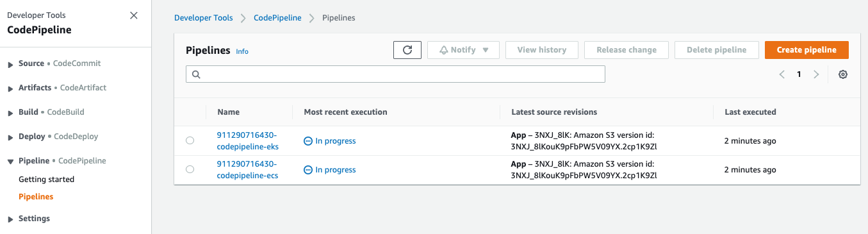Click the Name column header

pos(229,112)
